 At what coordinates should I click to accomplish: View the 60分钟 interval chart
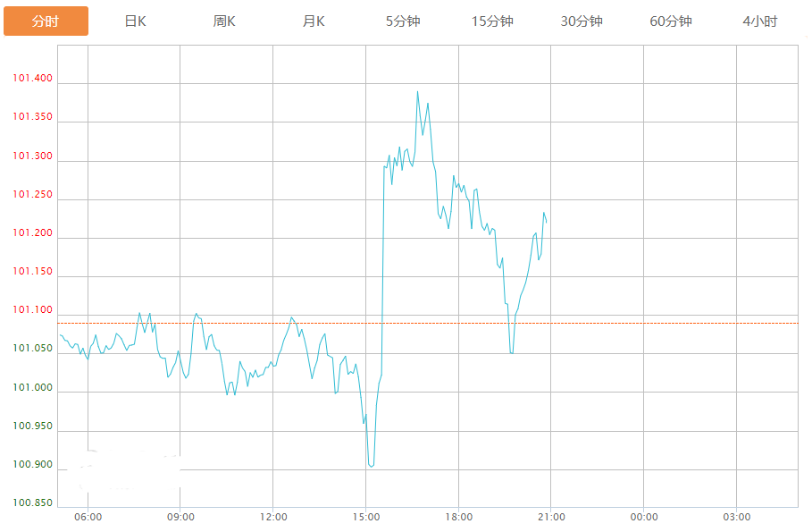[671, 21]
